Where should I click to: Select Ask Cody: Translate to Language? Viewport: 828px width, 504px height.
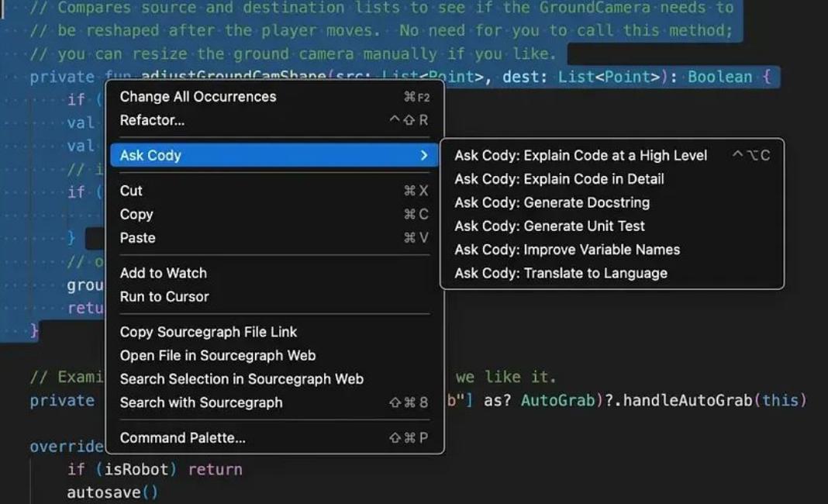[x=612, y=273]
